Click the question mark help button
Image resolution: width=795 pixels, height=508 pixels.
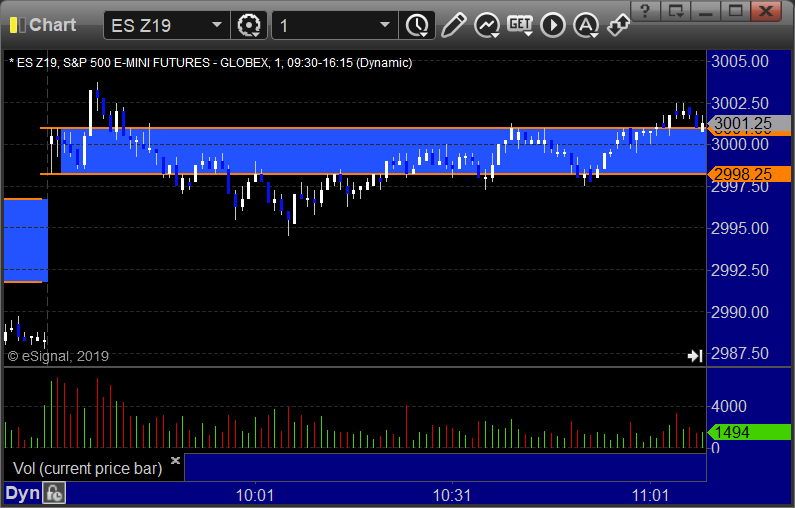click(x=645, y=10)
